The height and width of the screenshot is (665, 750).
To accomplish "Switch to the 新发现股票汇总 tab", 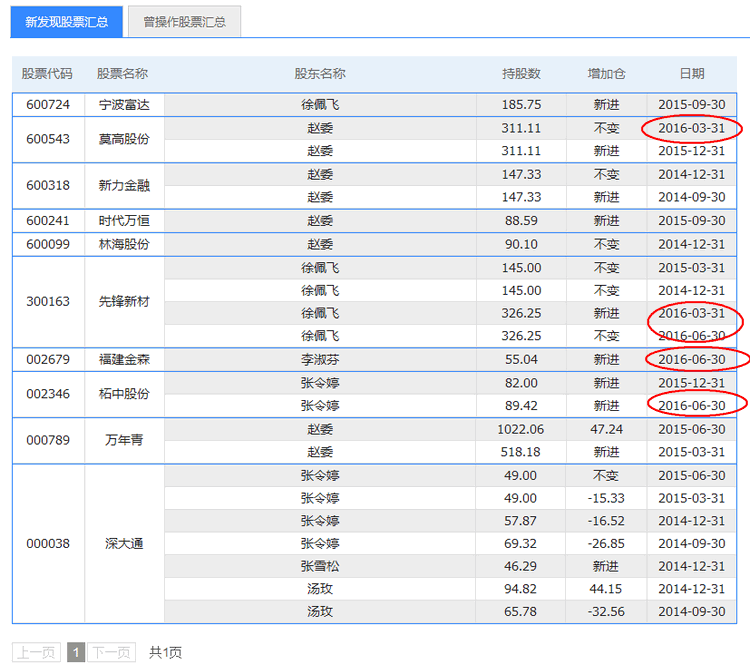I will (66, 22).
